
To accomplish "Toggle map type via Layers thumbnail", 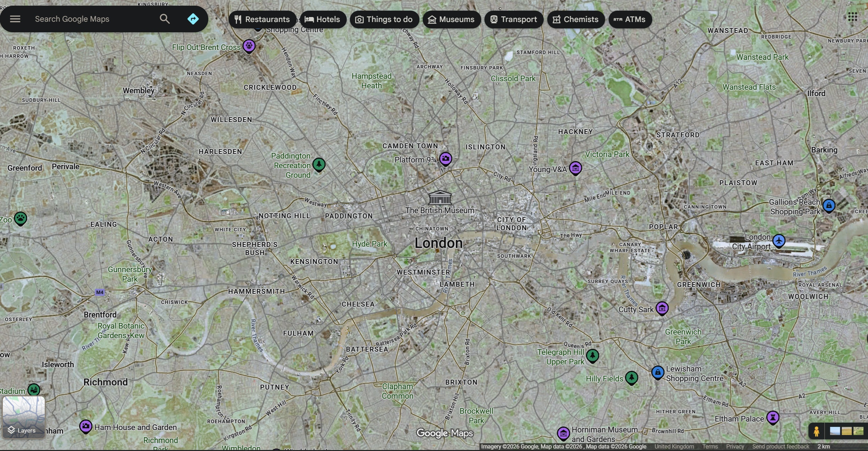I will coord(24,417).
